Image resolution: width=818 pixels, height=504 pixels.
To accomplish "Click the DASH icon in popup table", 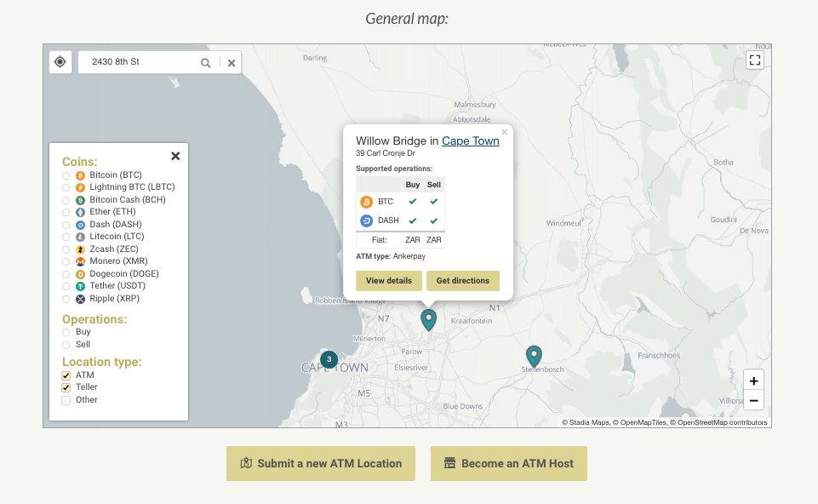I will coord(367,220).
